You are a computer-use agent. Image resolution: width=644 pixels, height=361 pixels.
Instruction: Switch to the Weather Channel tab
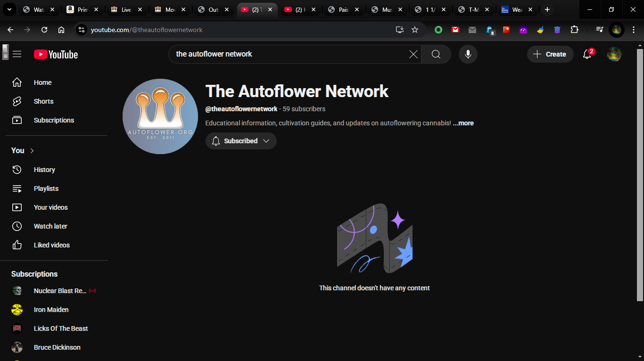click(x=517, y=9)
